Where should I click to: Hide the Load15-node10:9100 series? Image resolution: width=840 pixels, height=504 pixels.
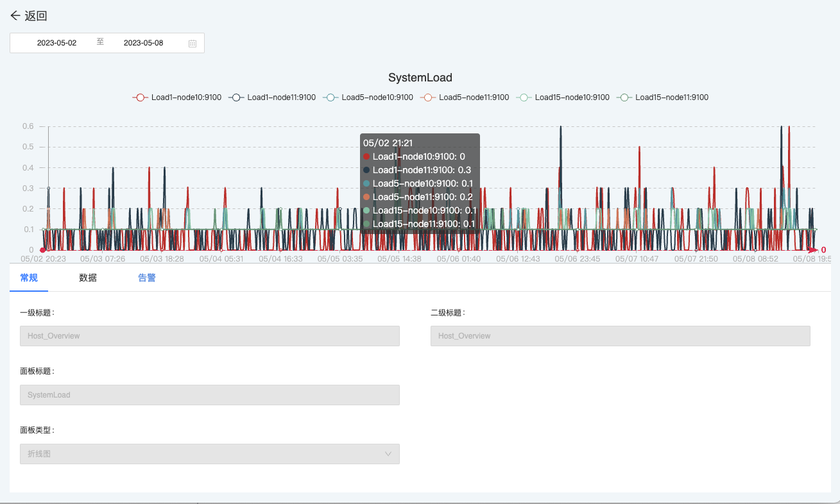(563, 97)
